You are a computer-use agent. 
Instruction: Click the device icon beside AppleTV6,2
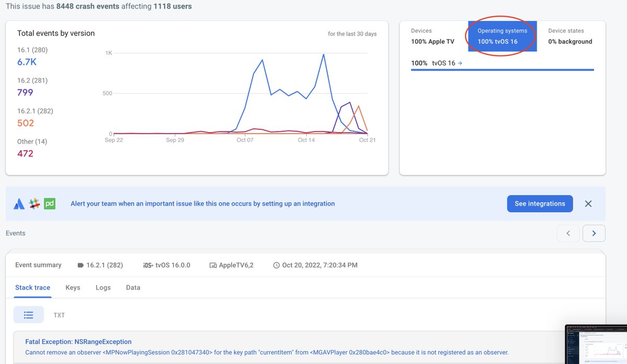213,265
